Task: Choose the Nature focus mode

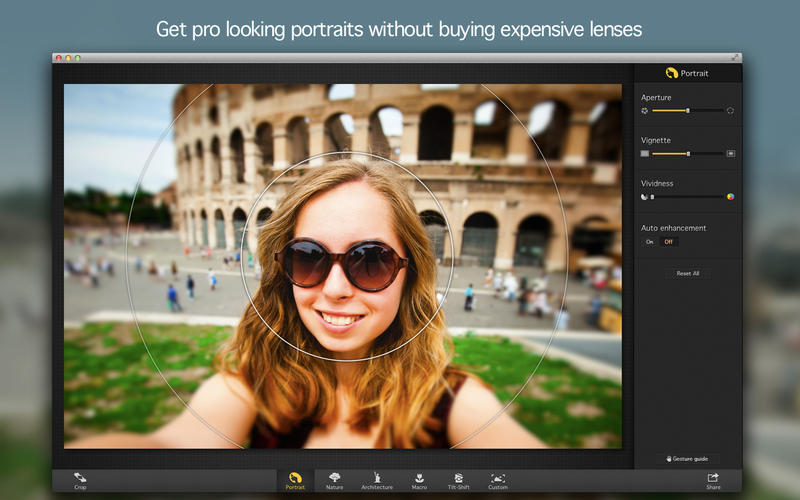Action: pos(334,480)
